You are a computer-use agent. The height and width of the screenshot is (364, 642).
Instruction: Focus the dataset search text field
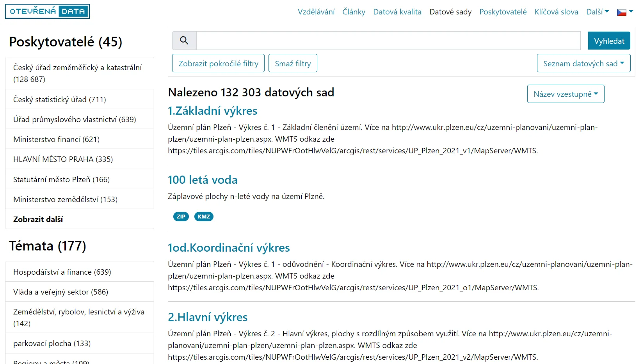(388, 41)
